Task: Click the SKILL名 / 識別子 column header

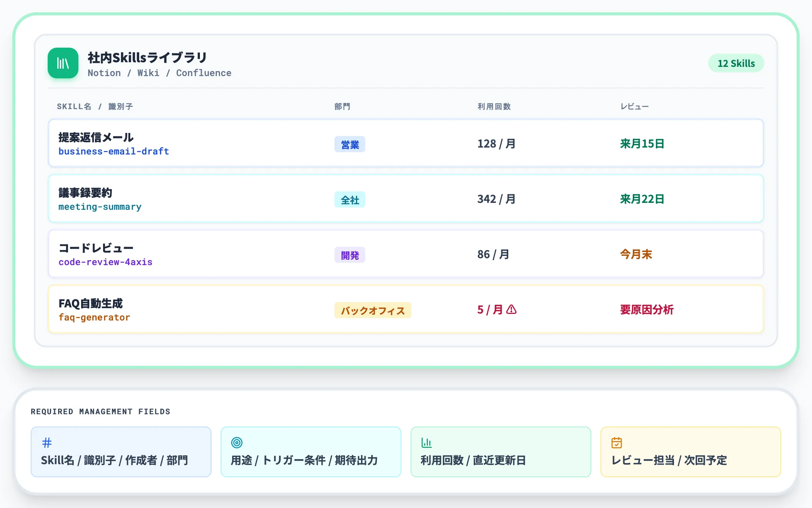Action: (95, 106)
